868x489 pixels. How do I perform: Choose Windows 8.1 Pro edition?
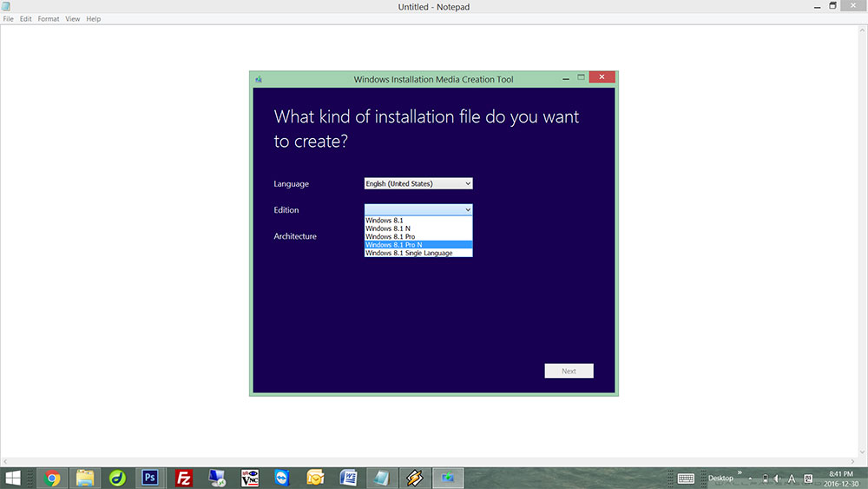click(418, 236)
